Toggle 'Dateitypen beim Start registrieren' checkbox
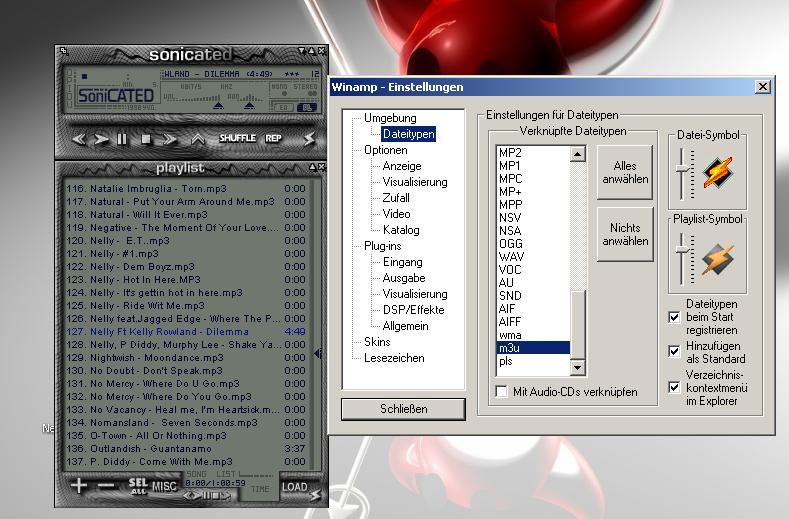This screenshot has width=789, height=519. tap(674, 317)
